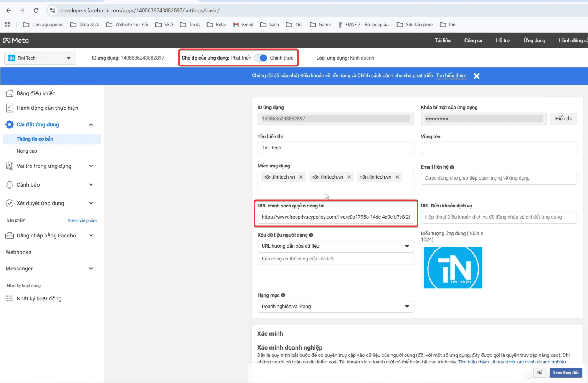Open Relax bookmark folder
Viewport: 588px width, 383px height.
[x=216, y=25]
